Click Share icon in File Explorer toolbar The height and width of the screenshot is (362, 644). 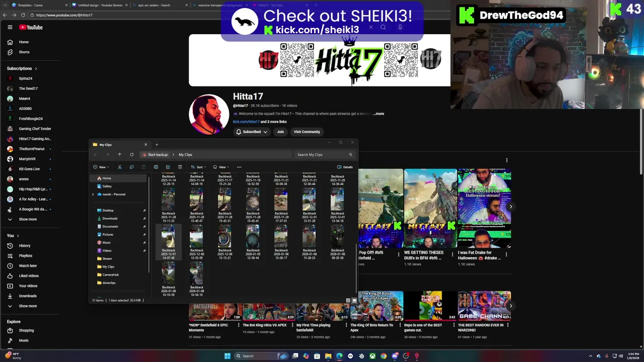(x=168, y=167)
